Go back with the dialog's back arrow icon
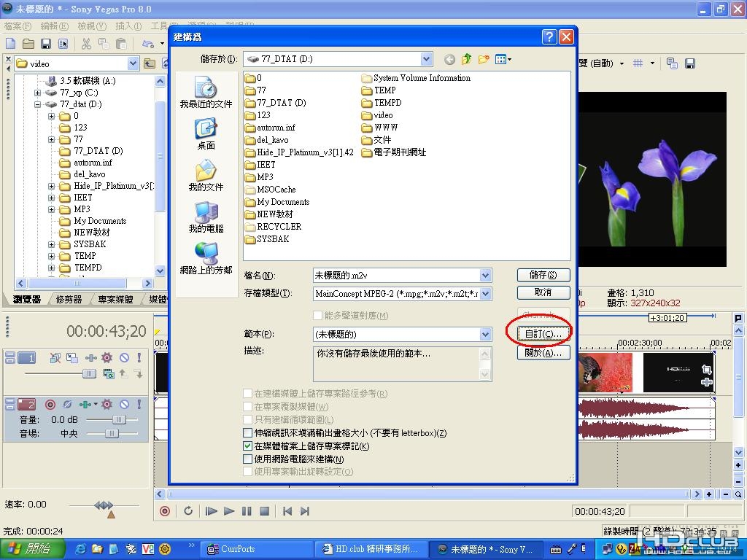Screen dimensions: 747x560 pos(449,60)
